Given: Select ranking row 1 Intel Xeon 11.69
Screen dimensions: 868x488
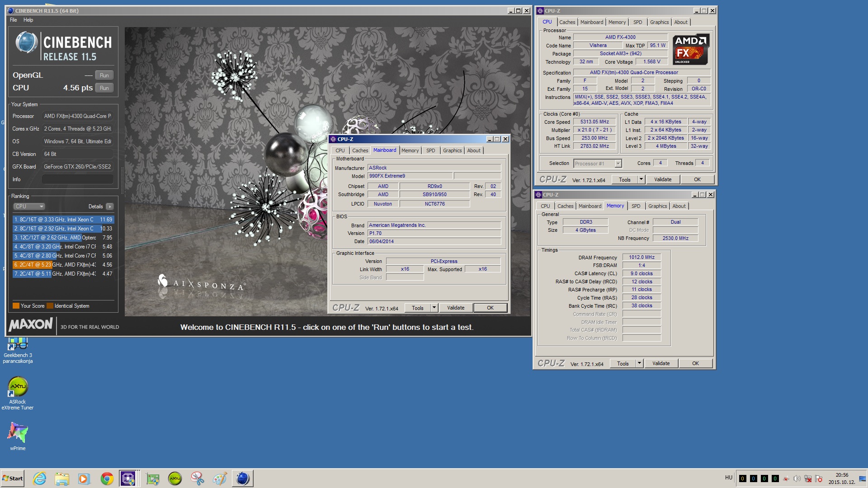Looking at the screenshot, I should click(x=63, y=220).
